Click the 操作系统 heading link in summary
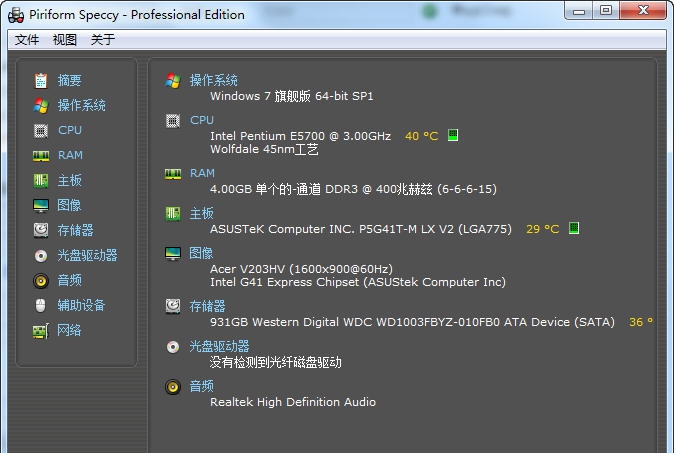 (214, 80)
